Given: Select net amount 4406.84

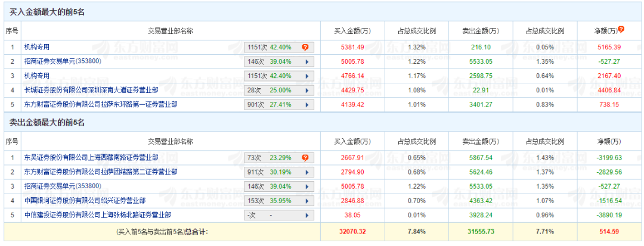Looking at the screenshot, I should (609, 90).
